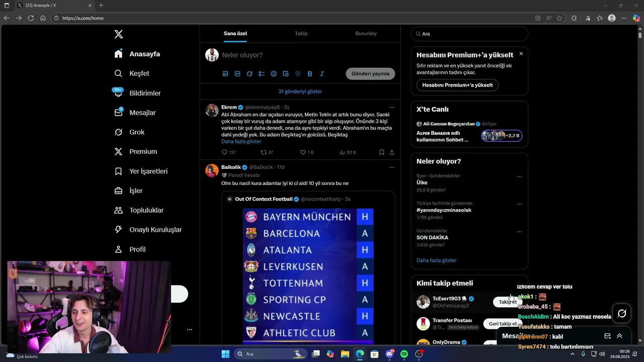Open more options on Balkolik's post
This screenshot has height=362, width=644.
[x=391, y=167]
